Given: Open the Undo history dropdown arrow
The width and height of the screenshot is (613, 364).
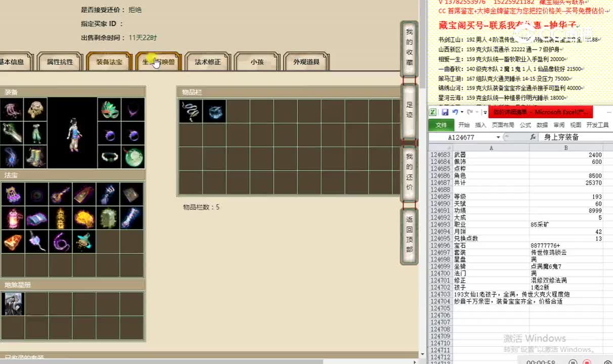Looking at the screenshot, I should tap(462, 112).
